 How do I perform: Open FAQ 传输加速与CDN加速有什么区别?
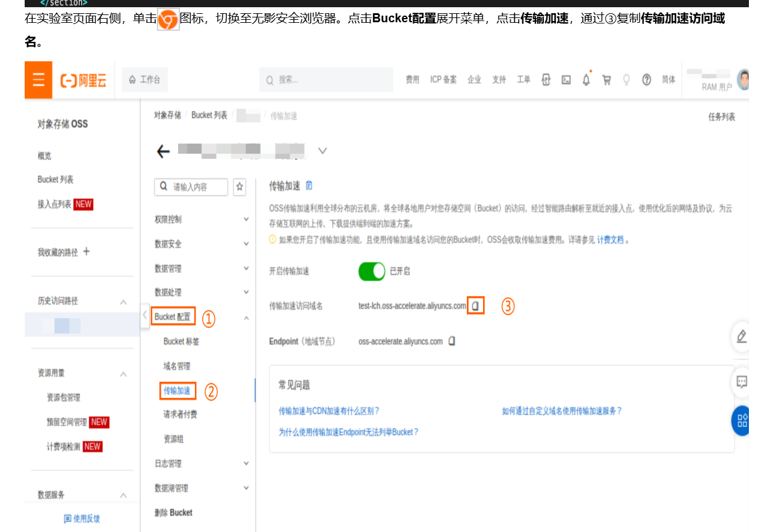click(329, 411)
